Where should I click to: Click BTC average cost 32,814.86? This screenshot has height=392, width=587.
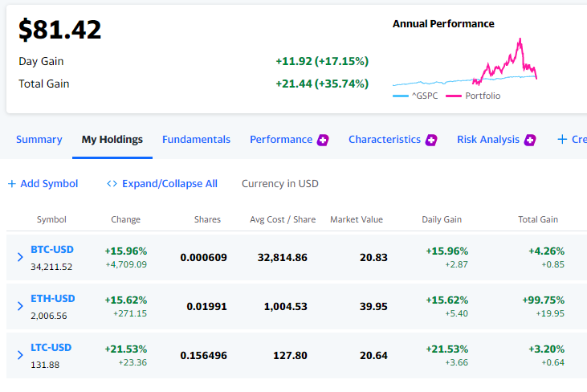pyautogui.click(x=283, y=258)
